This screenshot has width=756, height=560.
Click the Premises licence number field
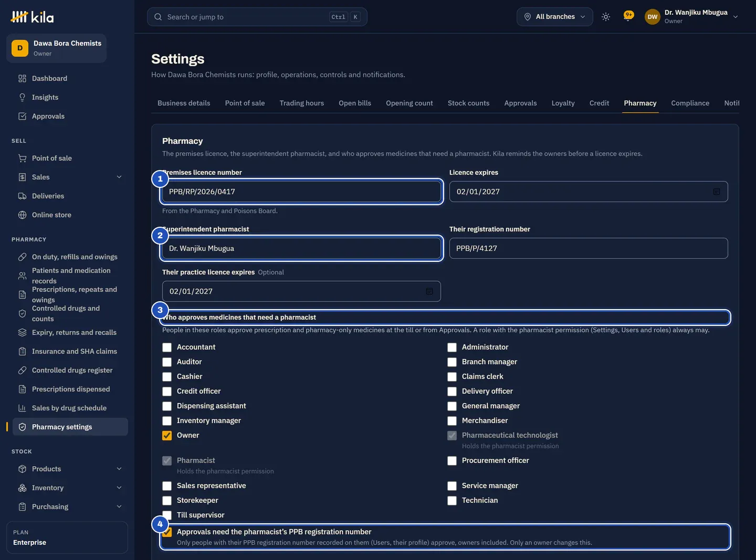(x=301, y=192)
